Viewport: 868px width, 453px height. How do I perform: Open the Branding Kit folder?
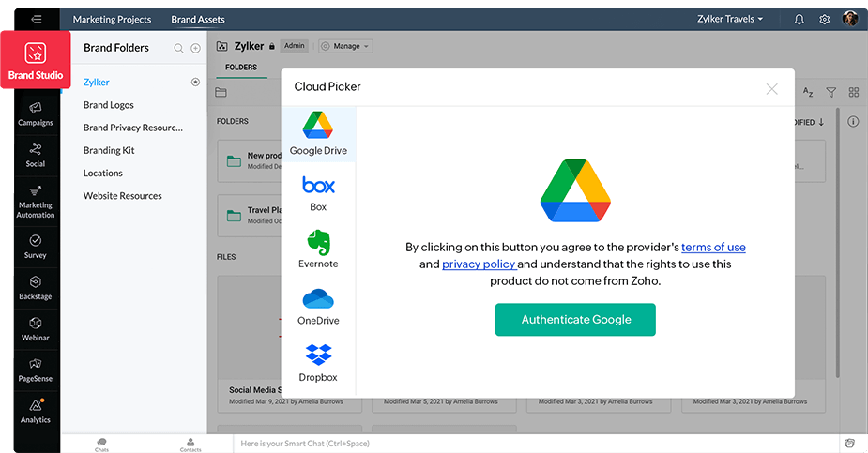tap(109, 150)
